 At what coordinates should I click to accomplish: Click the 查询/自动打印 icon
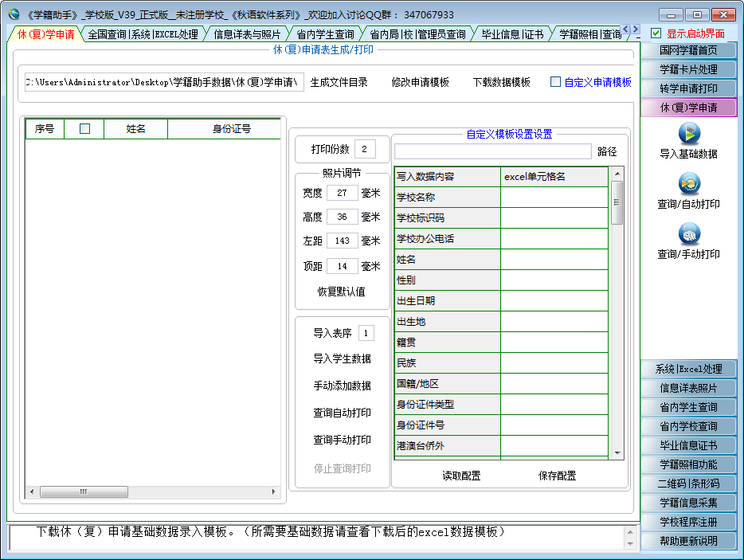pos(688,183)
